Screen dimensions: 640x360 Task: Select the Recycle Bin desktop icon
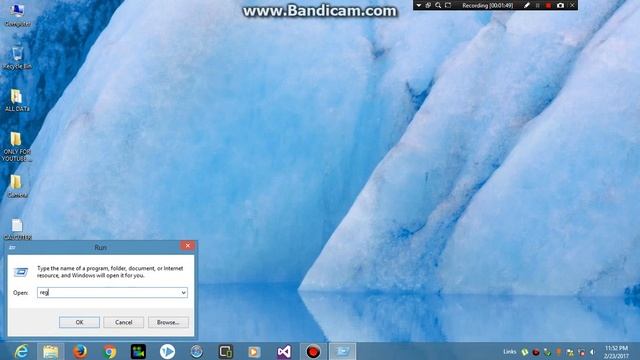click(x=17, y=58)
